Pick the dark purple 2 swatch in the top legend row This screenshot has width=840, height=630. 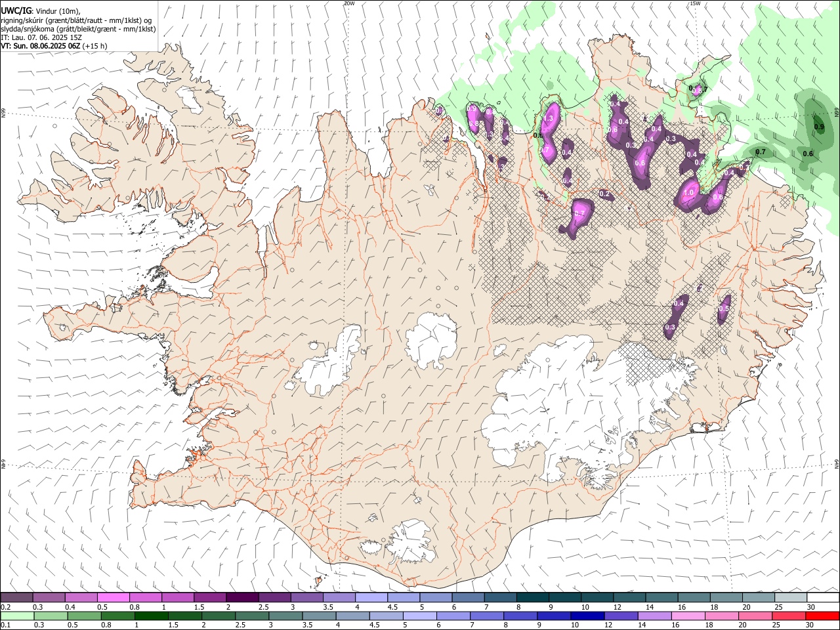242,598
